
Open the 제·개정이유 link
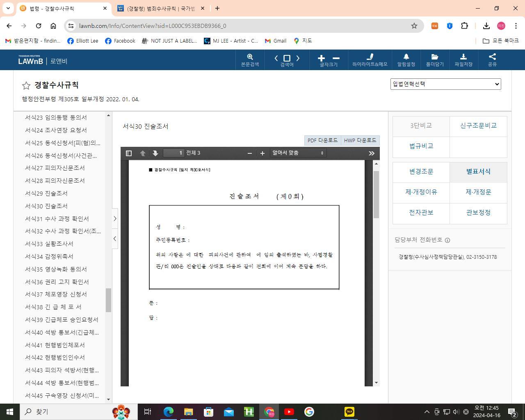tap(421, 192)
